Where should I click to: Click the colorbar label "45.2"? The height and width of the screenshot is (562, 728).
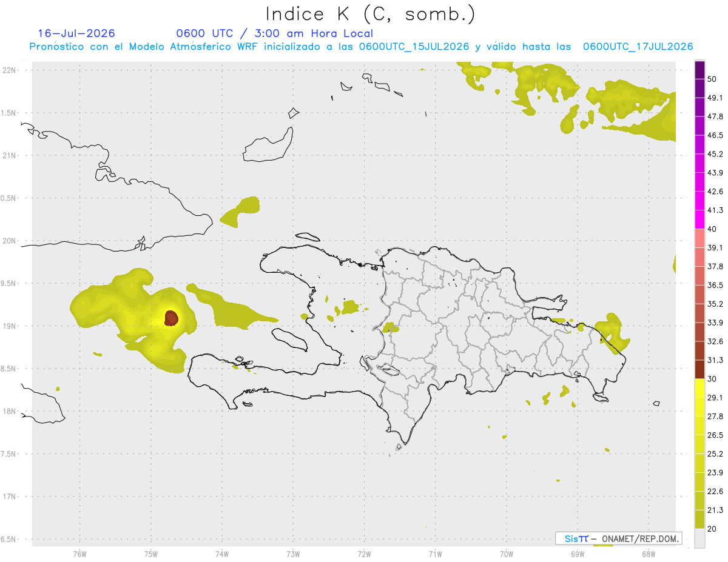pos(715,155)
